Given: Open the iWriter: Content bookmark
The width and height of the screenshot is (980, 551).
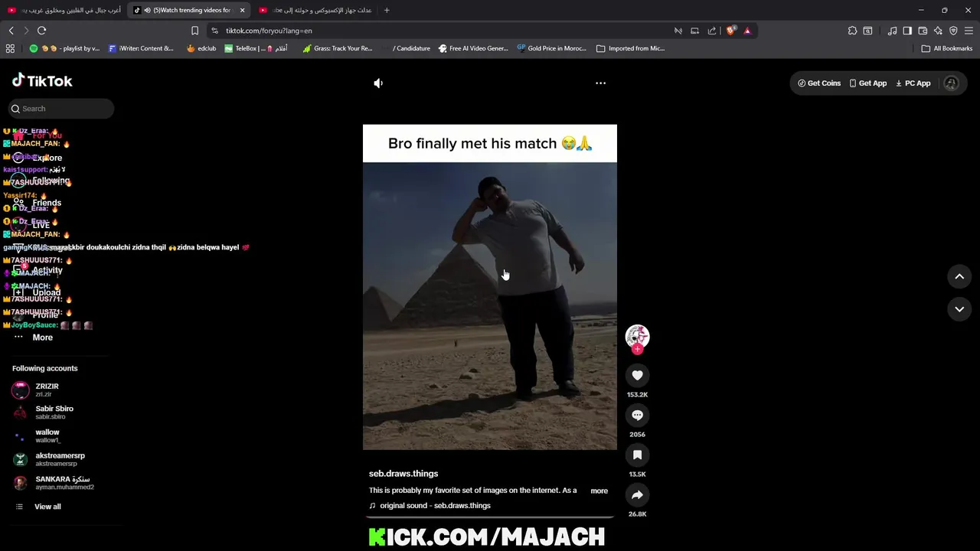Looking at the screenshot, I should pos(141,48).
